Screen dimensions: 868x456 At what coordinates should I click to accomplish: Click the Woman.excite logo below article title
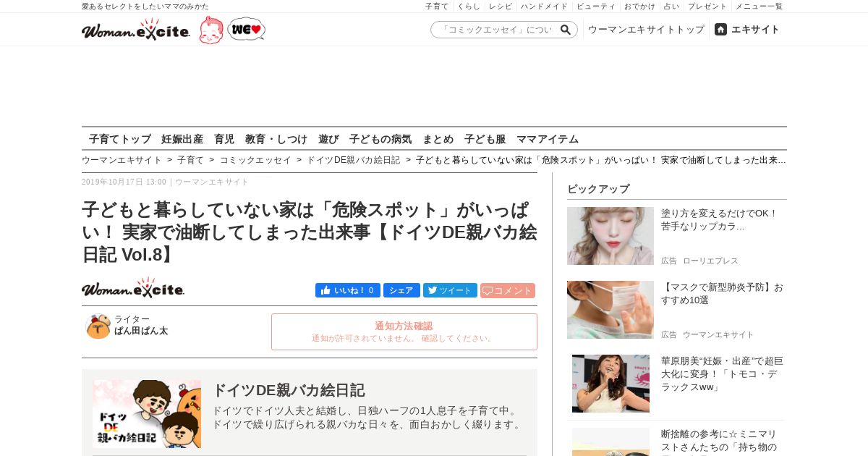[x=133, y=288]
